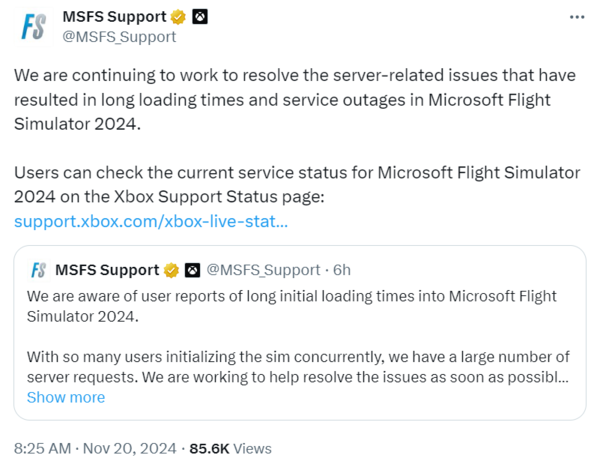Click the MSFS Support profile avatar at top
The image size is (600, 467).
pos(35,26)
